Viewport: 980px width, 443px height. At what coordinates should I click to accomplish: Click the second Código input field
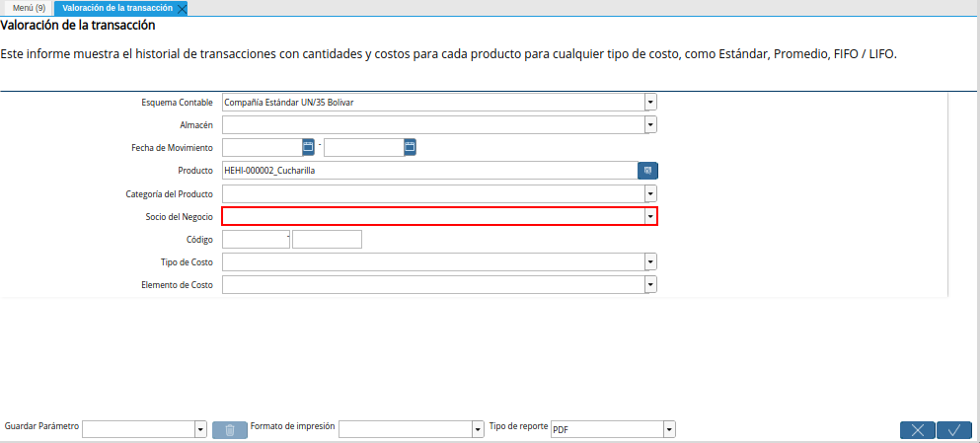point(328,240)
